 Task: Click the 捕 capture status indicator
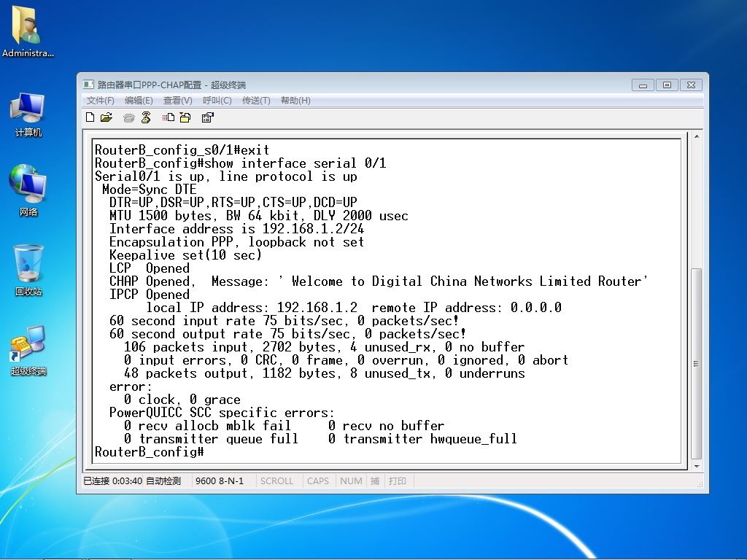(375, 481)
